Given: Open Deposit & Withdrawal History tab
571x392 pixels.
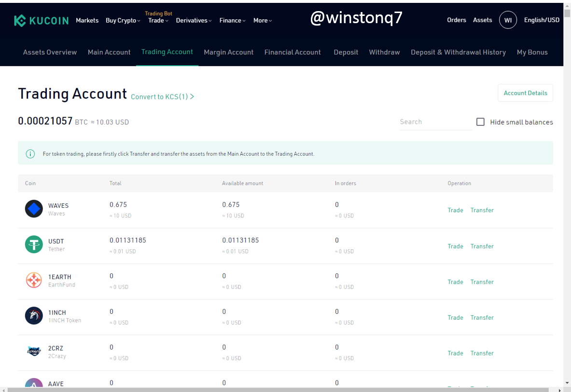Looking at the screenshot, I should (x=458, y=53).
